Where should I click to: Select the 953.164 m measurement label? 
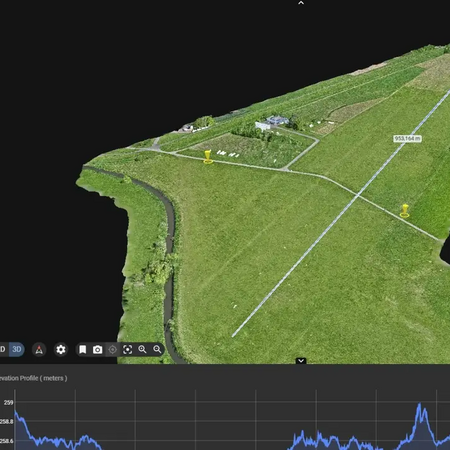tap(407, 138)
